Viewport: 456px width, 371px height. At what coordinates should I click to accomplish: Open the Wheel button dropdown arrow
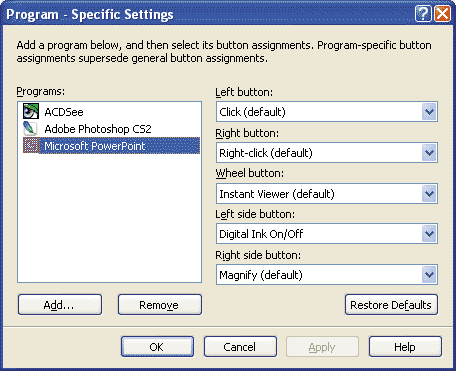point(429,194)
